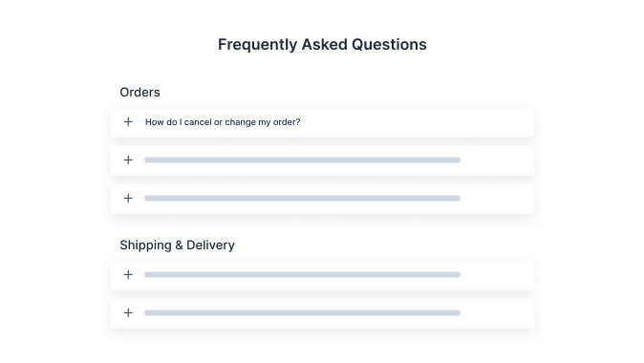
Task: Expand last placeholder bar under Shipping & Delivery
Action: click(302, 313)
